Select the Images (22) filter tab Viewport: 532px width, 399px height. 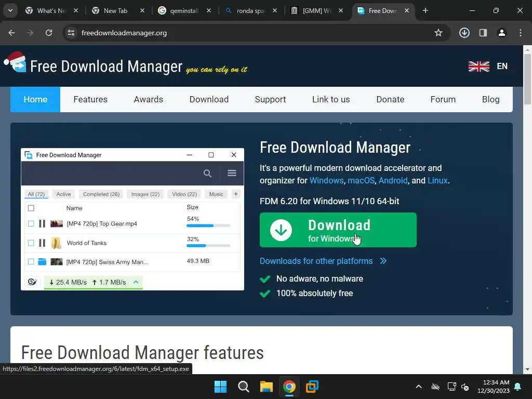coord(145,194)
